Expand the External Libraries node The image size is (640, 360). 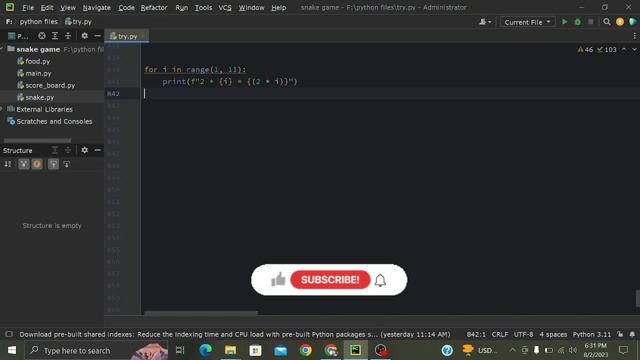pyautogui.click(x=2, y=109)
